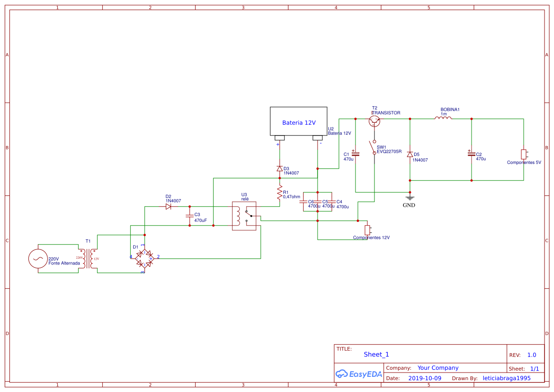Viewport: 554px width, 392px height.
Task: Select transformer T1 symbol
Action: [x=88, y=259]
